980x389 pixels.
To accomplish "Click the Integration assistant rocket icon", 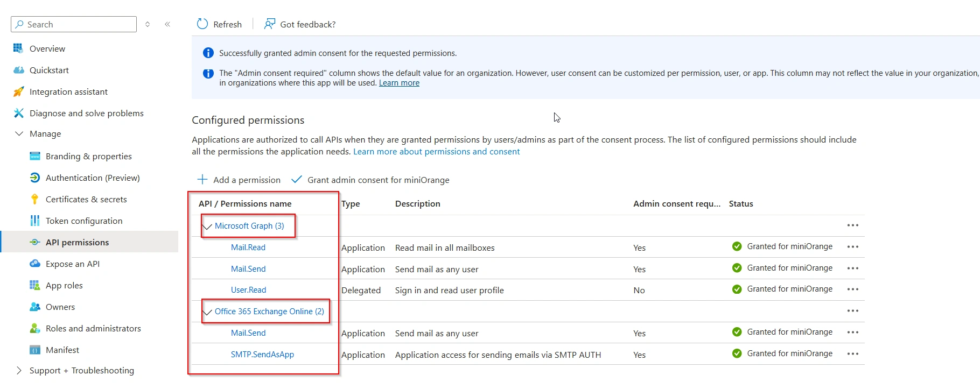I will pyautogui.click(x=18, y=91).
